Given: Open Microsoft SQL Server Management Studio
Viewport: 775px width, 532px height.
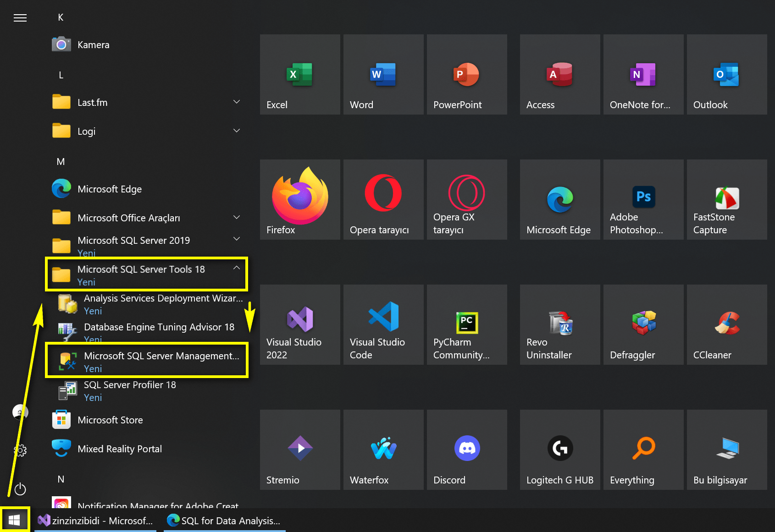Looking at the screenshot, I should 147,361.
